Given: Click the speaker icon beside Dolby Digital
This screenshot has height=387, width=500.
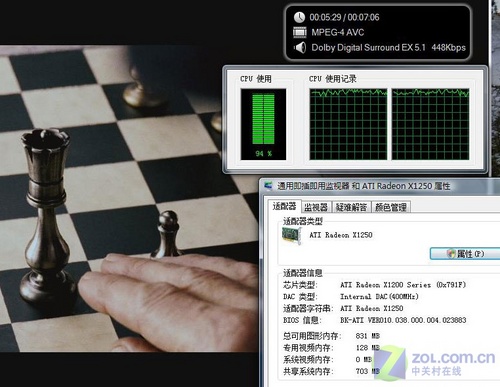Looking at the screenshot, I should pos(300,48).
